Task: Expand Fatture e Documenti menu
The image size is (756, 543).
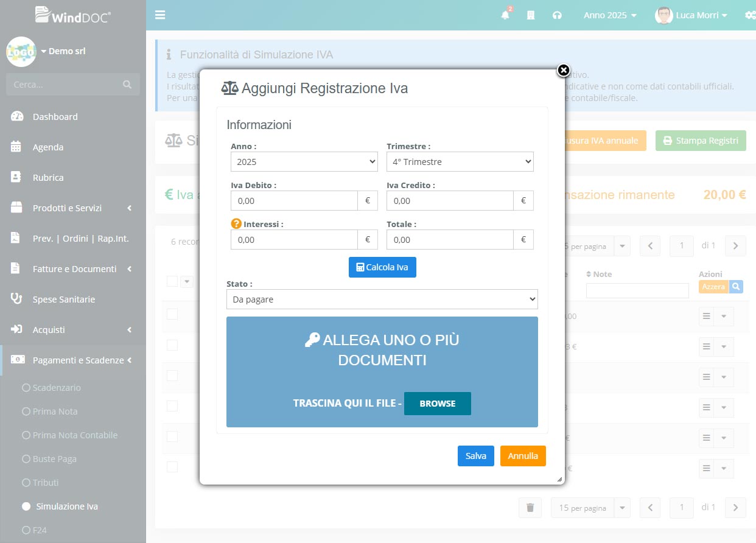Action: tap(74, 269)
